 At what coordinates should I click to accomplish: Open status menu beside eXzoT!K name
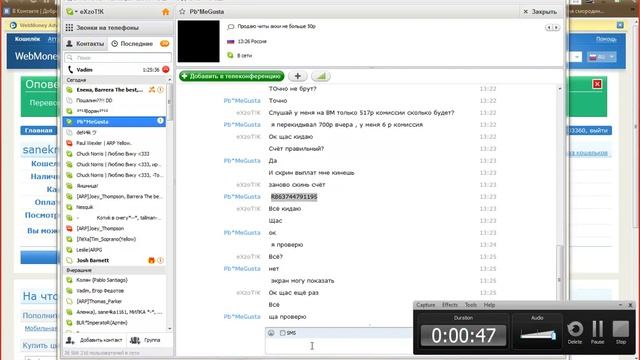point(72,12)
